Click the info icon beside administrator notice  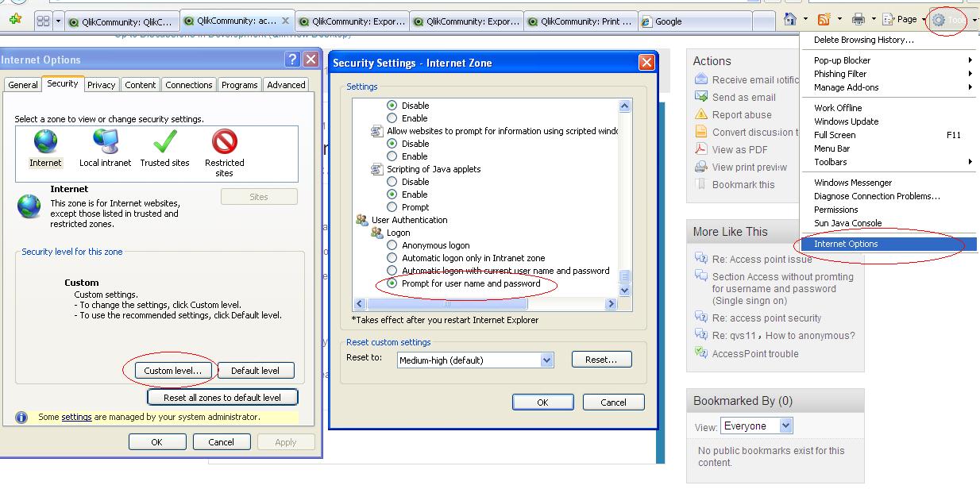coord(21,417)
